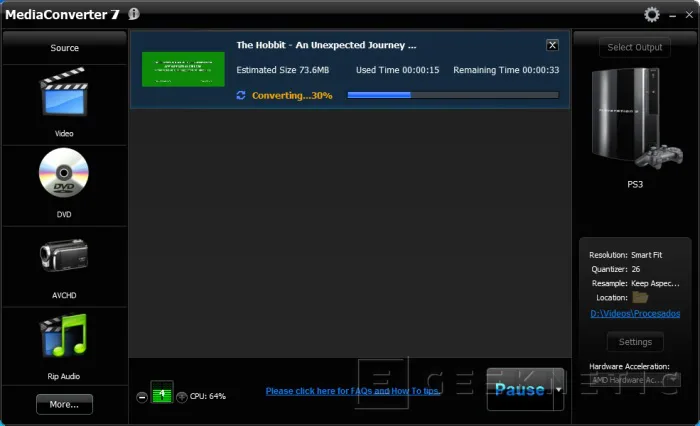This screenshot has height=426, width=700.
Task: Click the Remaining Time 00:00:33 text
Action: [506, 70]
